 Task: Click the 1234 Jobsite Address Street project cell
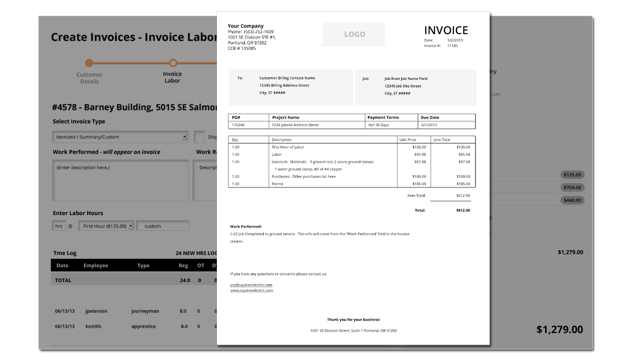295,125
